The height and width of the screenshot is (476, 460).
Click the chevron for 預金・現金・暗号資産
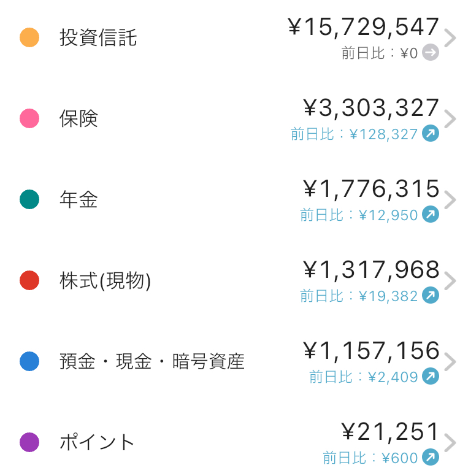tap(450, 362)
